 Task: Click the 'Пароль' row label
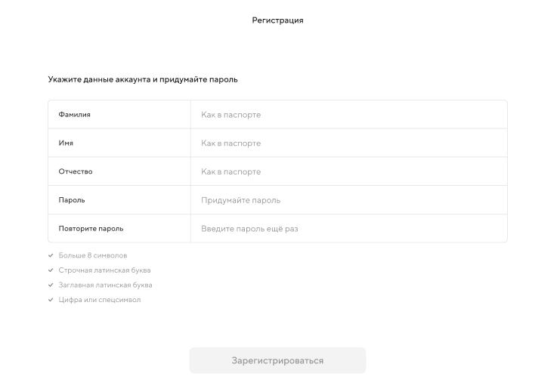point(72,200)
